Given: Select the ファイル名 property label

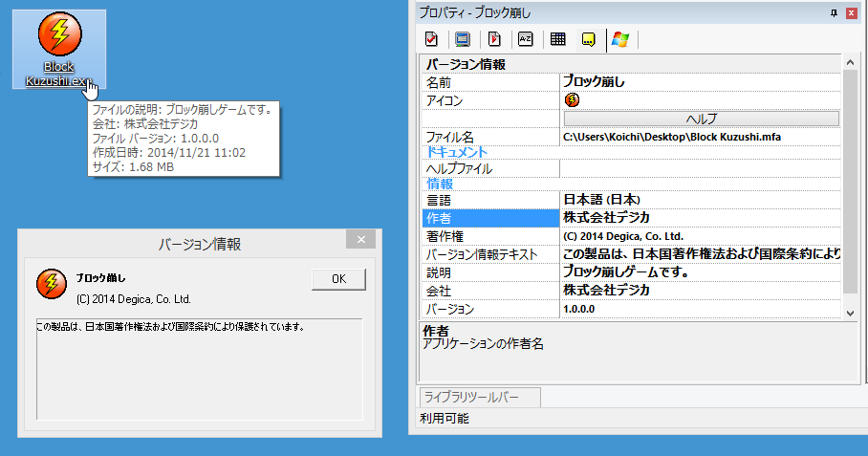Looking at the screenshot, I should coord(449,137).
